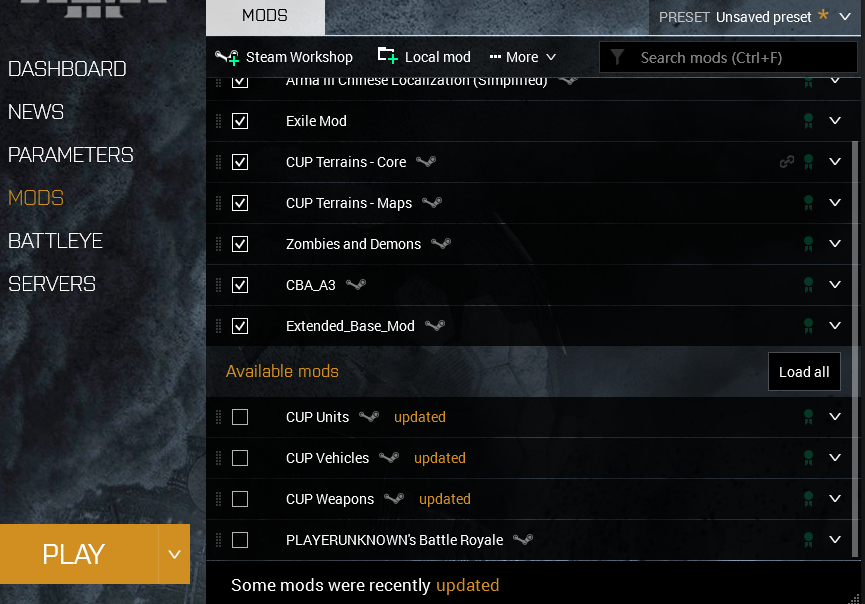The width and height of the screenshot is (865, 604).
Task: Click the Steam Workshop button
Action: tap(284, 57)
